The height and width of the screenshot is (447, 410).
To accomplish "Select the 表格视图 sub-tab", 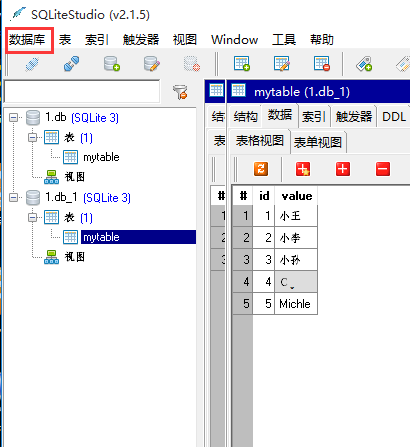I will click(x=260, y=141).
